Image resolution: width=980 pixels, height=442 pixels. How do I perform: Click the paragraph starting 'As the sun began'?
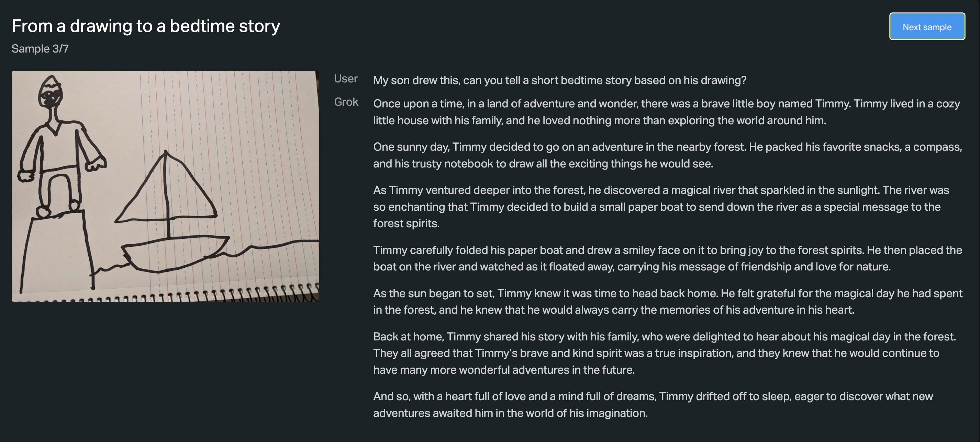point(666,301)
